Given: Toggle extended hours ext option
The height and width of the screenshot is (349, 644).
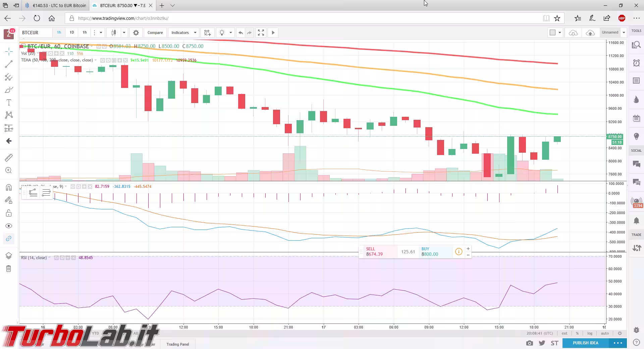Looking at the screenshot, I should [x=565, y=333].
